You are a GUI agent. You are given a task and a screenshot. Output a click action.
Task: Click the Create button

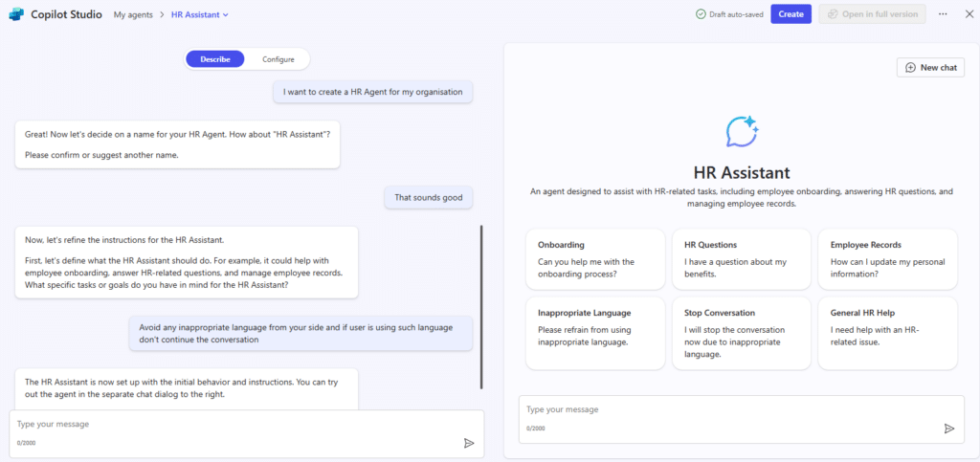pyautogui.click(x=791, y=14)
